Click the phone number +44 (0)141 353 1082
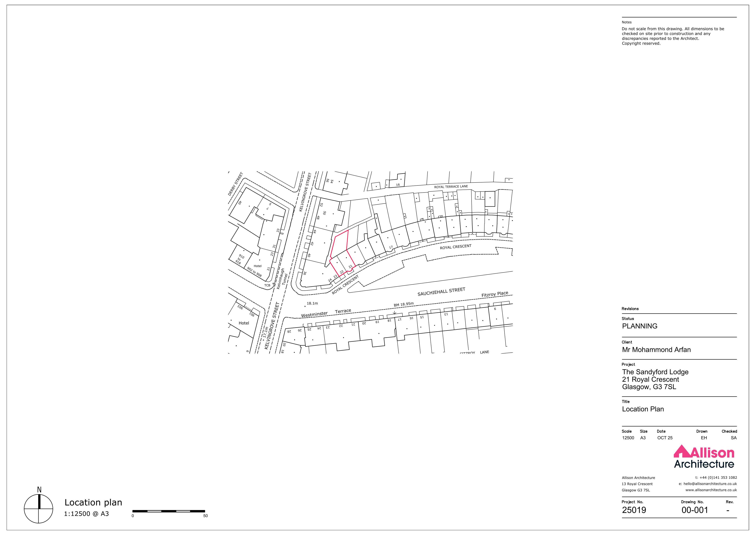Viewport: 756px width, 535px height. (716, 478)
